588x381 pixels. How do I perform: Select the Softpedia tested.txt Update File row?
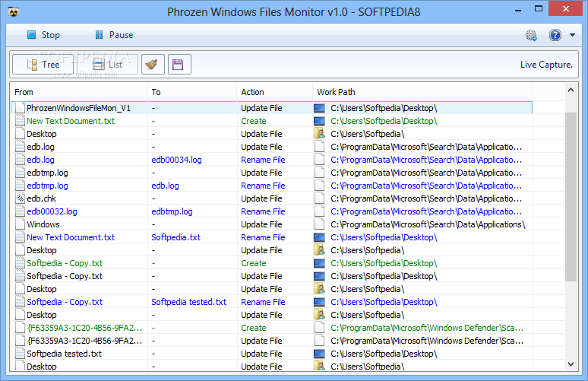(x=271, y=354)
